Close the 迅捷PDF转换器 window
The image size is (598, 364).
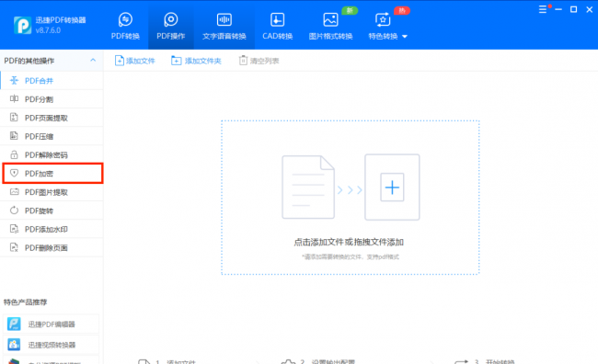[x=589, y=9]
